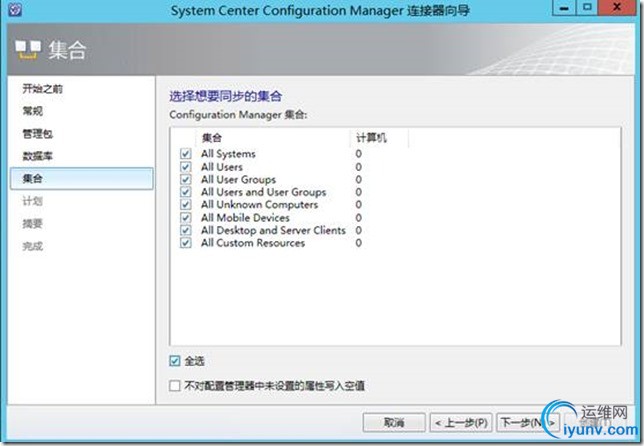Viewport: 644px width, 446px height.
Task: Go to the 管理包 wizard step
Action: tap(37, 133)
